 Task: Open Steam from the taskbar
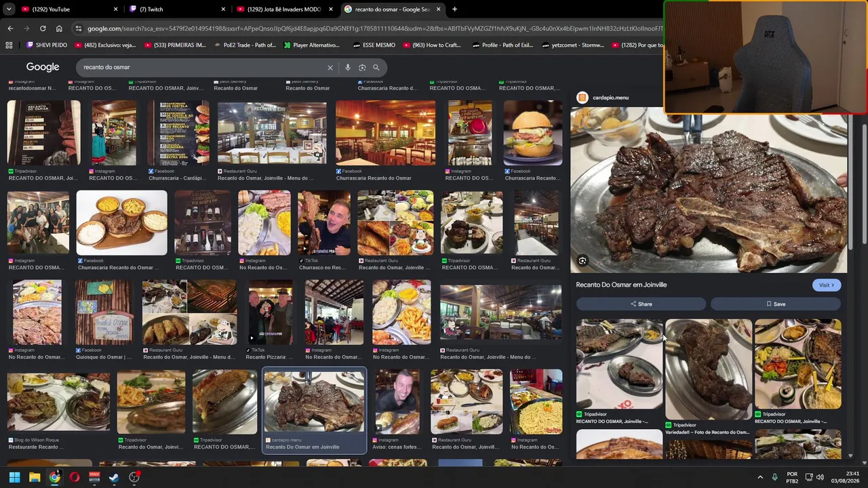click(114, 477)
